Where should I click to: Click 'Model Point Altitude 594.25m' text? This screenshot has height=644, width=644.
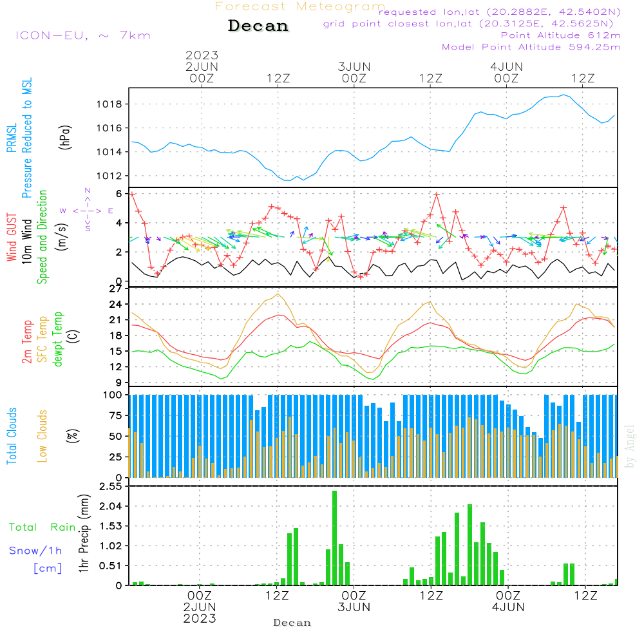click(x=531, y=47)
